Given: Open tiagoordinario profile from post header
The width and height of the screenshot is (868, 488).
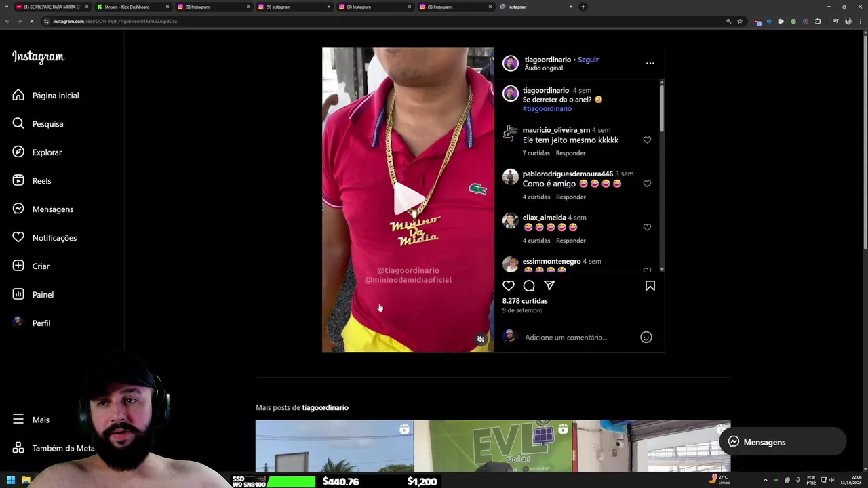Looking at the screenshot, I should [548, 60].
